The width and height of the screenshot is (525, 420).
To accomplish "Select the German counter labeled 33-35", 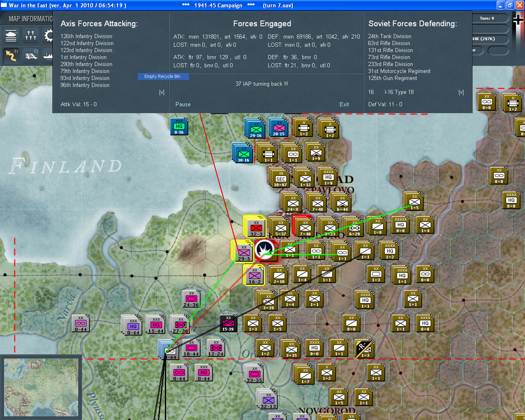I will pyautogui.click(x=254, y=374).
